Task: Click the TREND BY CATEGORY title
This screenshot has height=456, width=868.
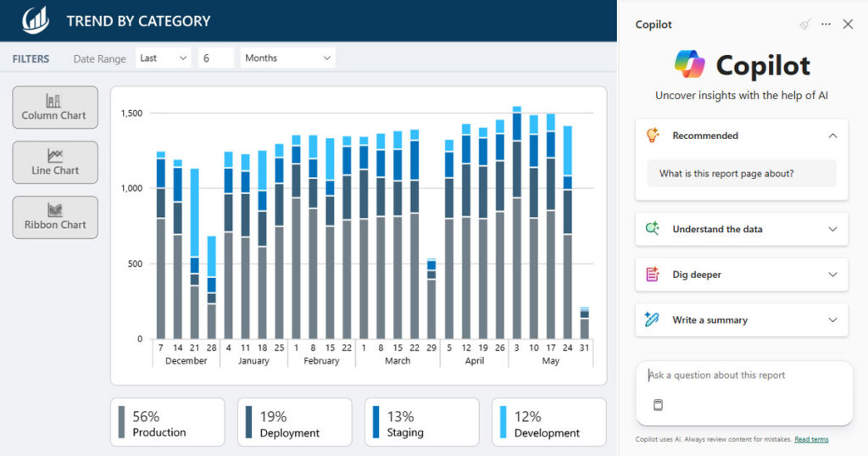Action: pyautogui.click(x=138, y=21)
